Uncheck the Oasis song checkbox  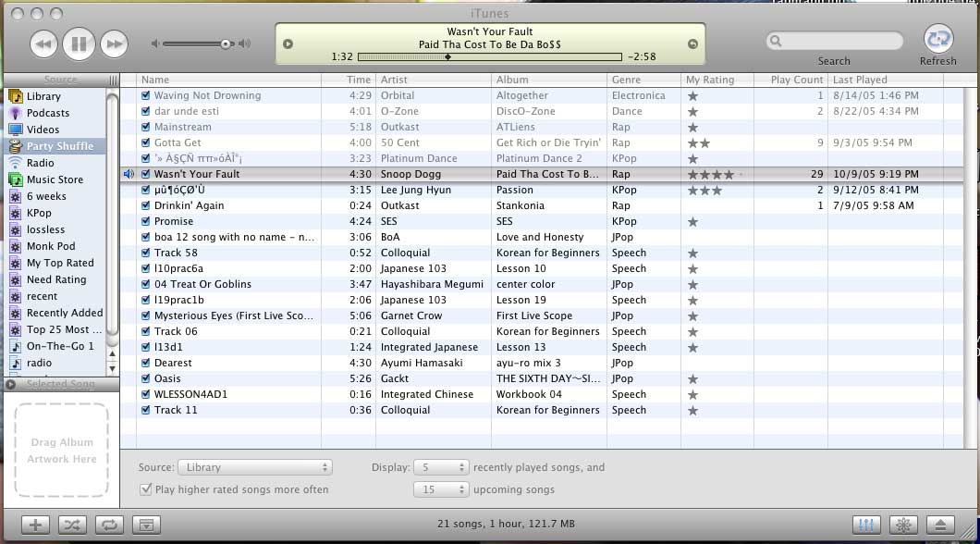pyautogui.click(x=146, y=378)
